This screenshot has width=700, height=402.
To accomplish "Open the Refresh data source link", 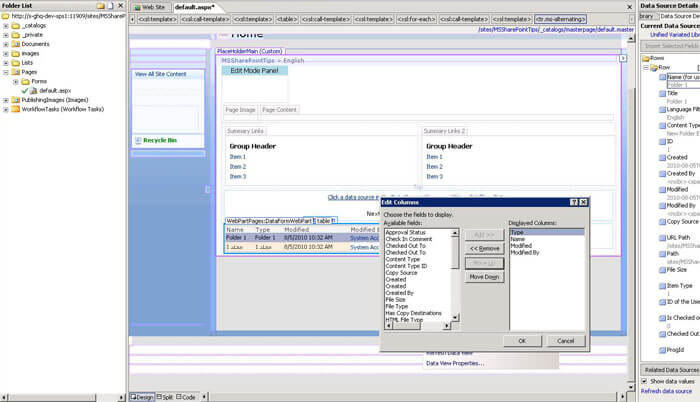I will click(x=666, y=391).
